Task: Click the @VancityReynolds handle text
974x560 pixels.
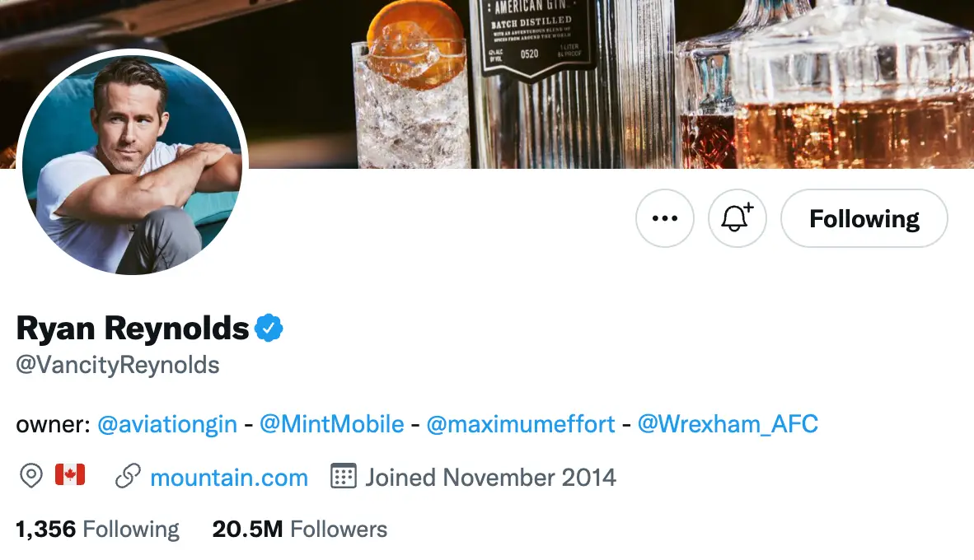Action: pos(117,364)
